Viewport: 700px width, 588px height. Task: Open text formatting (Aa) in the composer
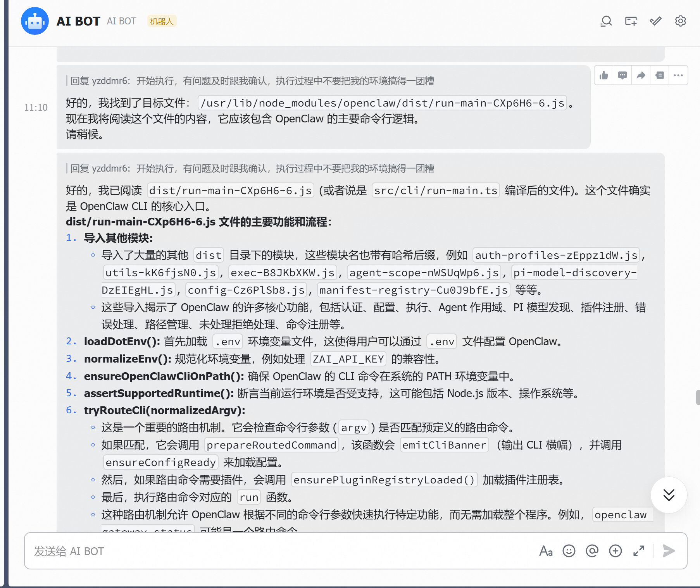pos(546,551)
